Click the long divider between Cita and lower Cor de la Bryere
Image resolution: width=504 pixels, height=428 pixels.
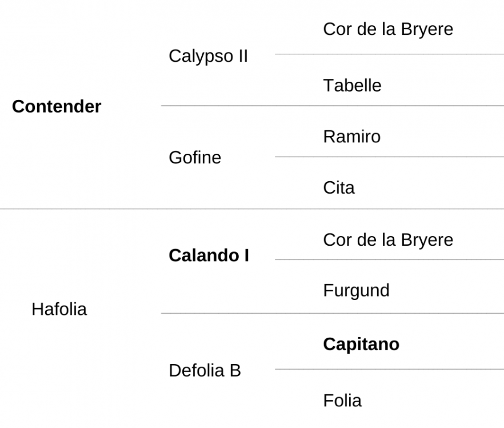252,209
